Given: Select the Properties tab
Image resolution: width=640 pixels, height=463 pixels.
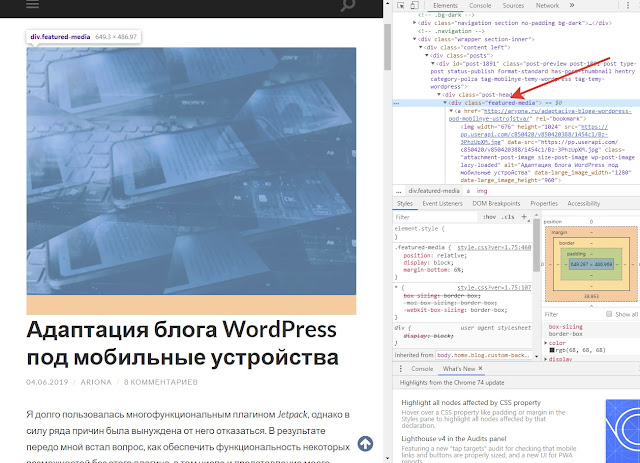Looking at the screenshot, I should [544, 203].
